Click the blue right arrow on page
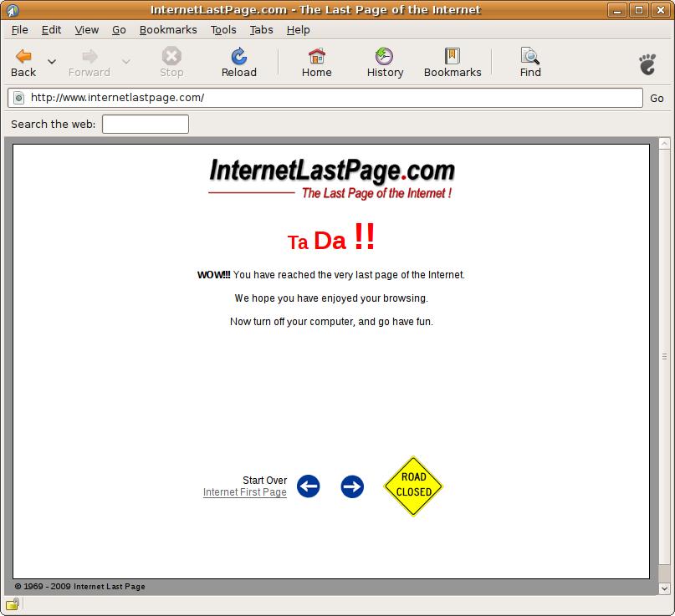 pos(352,486)
